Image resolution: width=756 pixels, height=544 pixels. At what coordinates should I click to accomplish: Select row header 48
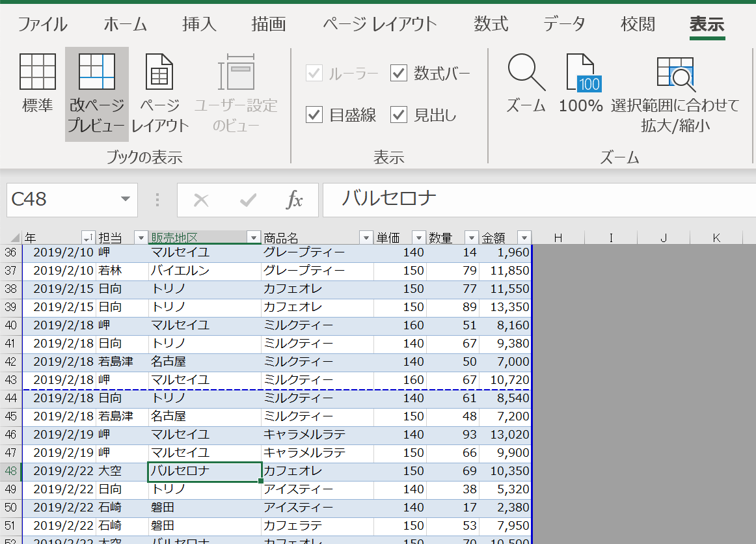(x=10, y=471)
